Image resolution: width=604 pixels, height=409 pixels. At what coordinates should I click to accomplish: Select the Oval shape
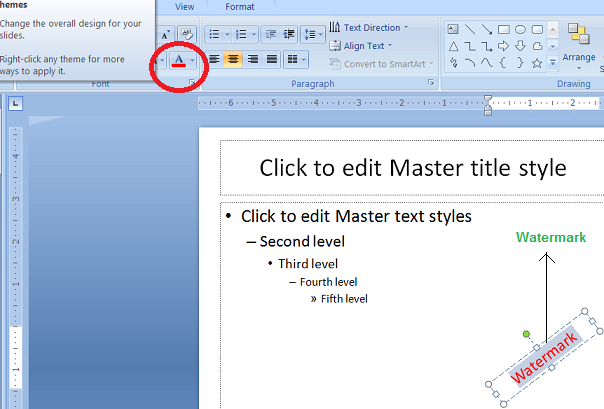520,29
